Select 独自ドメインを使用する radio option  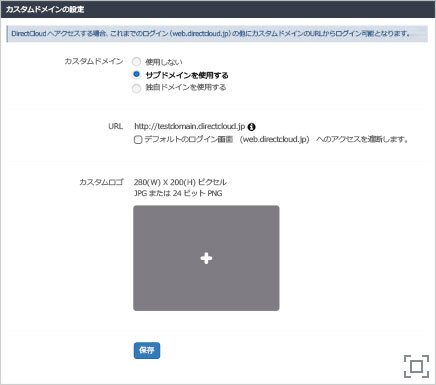pyautogui.click(x=136, y=88)
